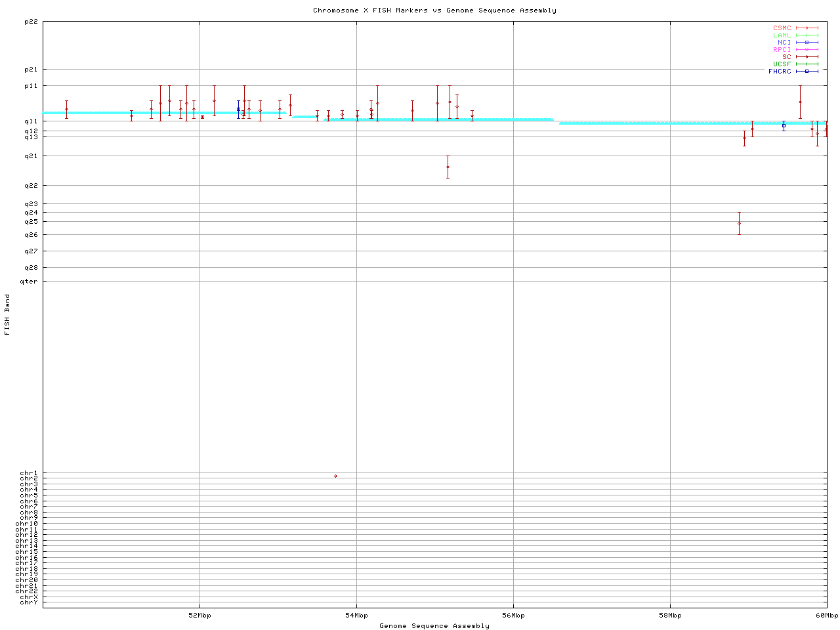
Task: Click the LANL legend label
Action: [x=782, y=35]
